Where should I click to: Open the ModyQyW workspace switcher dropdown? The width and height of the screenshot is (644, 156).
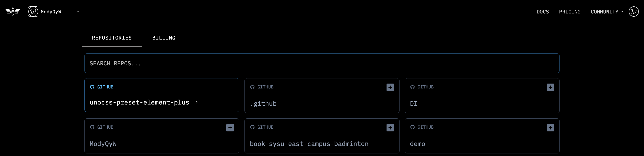[78, 12]
